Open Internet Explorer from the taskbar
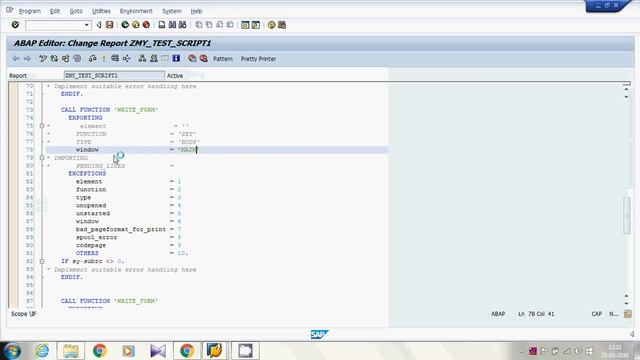The image size is (640, 360). pyautogui.click(x=42, y=351)
